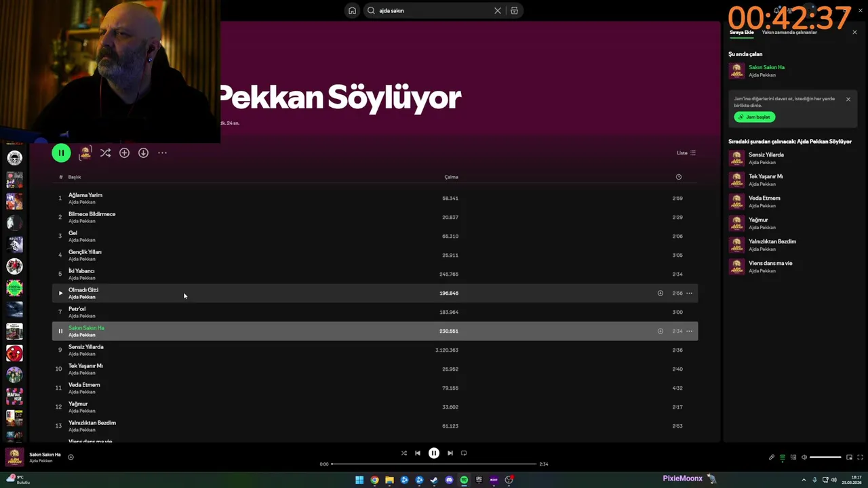Add Olmadı Gitti to Liked Songs
Screen dimensions: 868x488
pos(660,293)
